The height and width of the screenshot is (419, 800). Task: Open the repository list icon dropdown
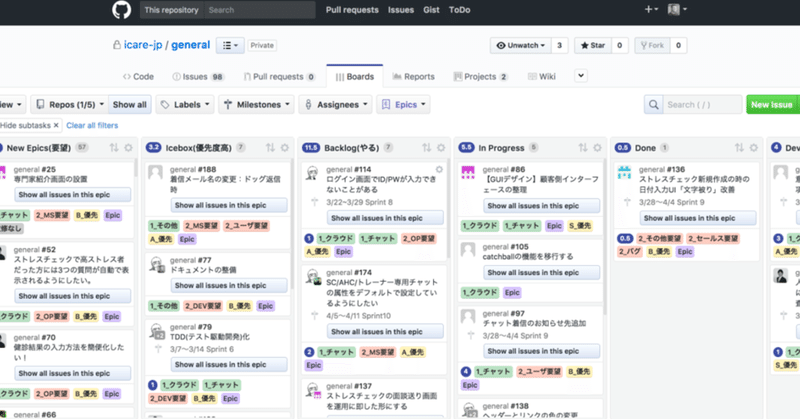pyautogui.click(x=230, y=45)
